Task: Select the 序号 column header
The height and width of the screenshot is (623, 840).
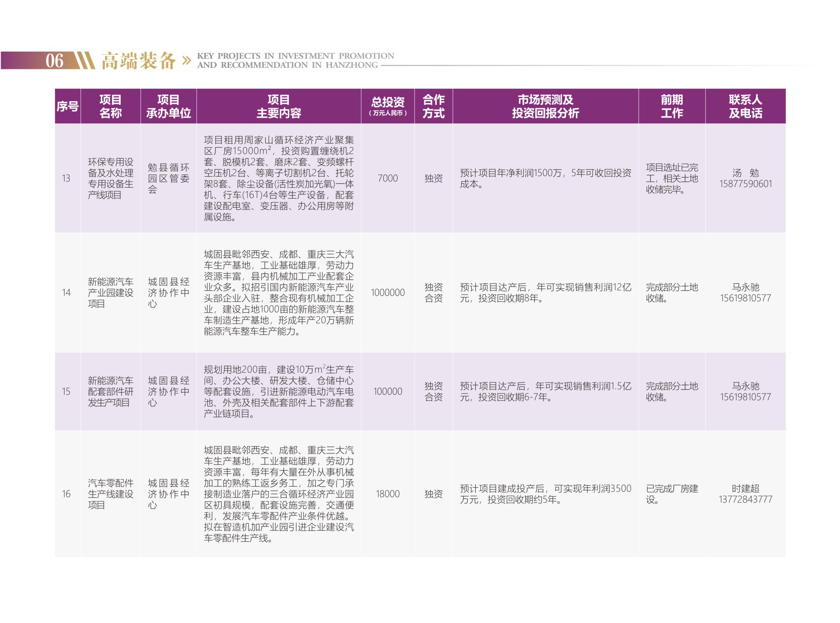Action: pos(68,106)
